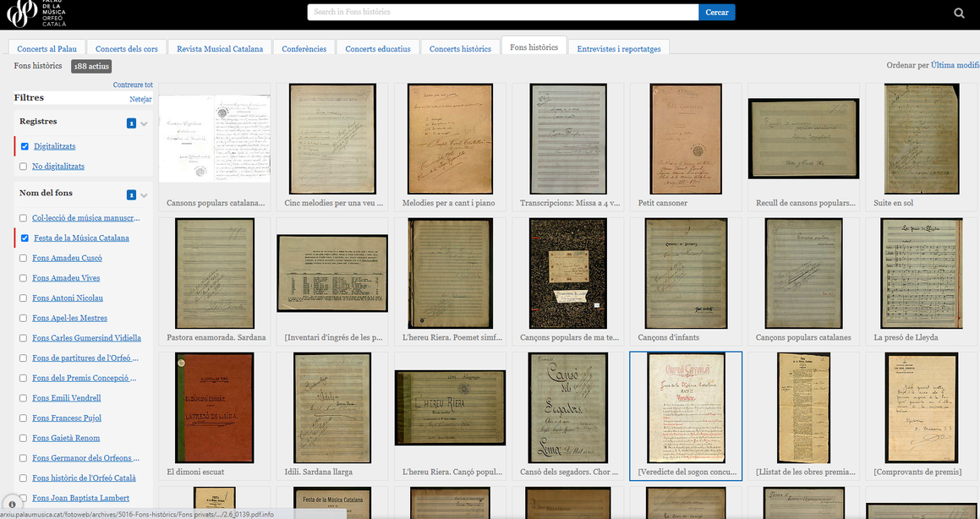
Task: Open Cansó dels segadors thumbnail
Action: pyautogui.click(x=568, y=407)
